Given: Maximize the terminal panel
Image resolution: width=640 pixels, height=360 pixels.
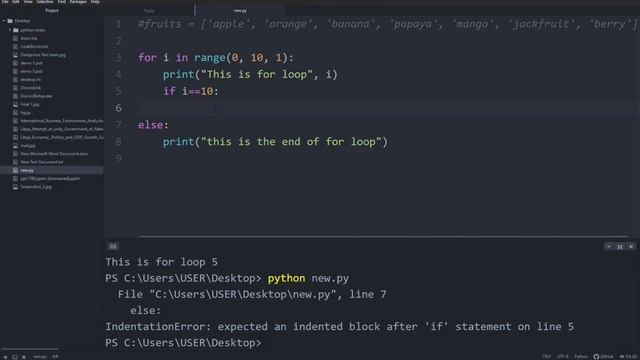Looking at the screenshot, I should [620, 247].
